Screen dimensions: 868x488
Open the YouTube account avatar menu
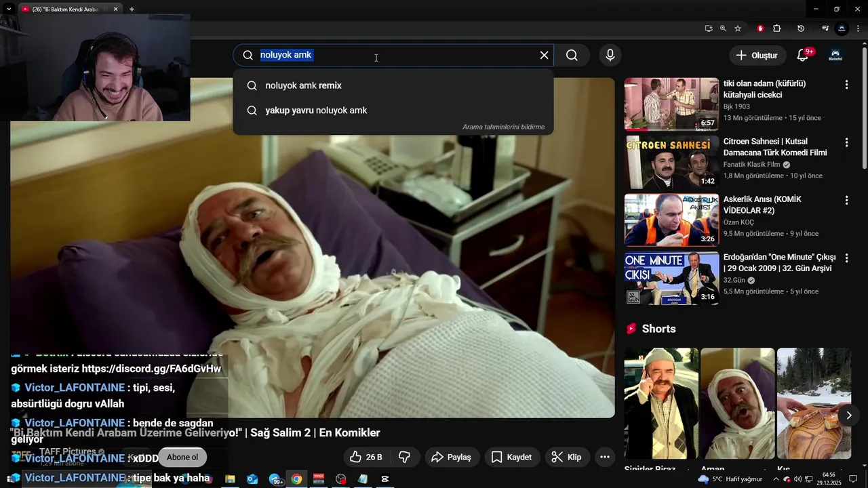click(835, 56)
